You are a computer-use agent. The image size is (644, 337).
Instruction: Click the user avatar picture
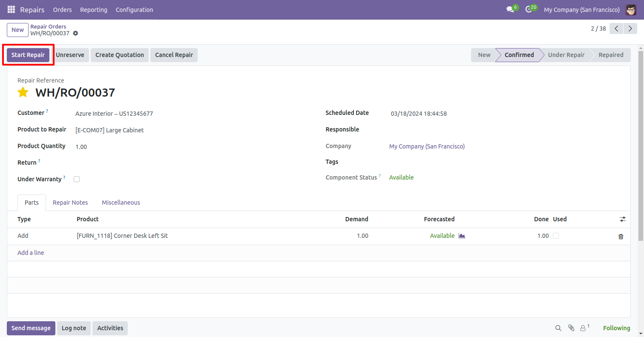tap(631, 9)
